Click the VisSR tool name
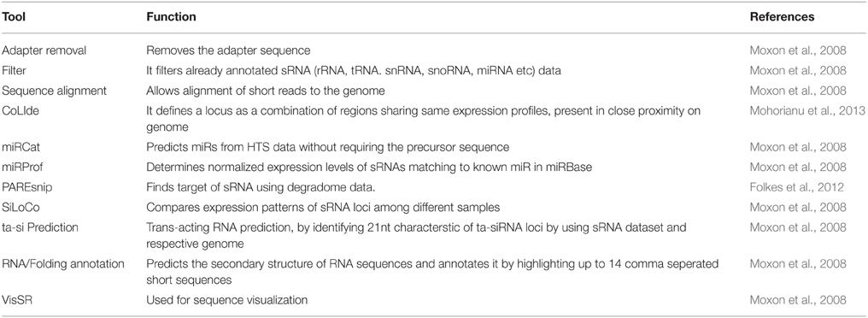 point(16,300)
